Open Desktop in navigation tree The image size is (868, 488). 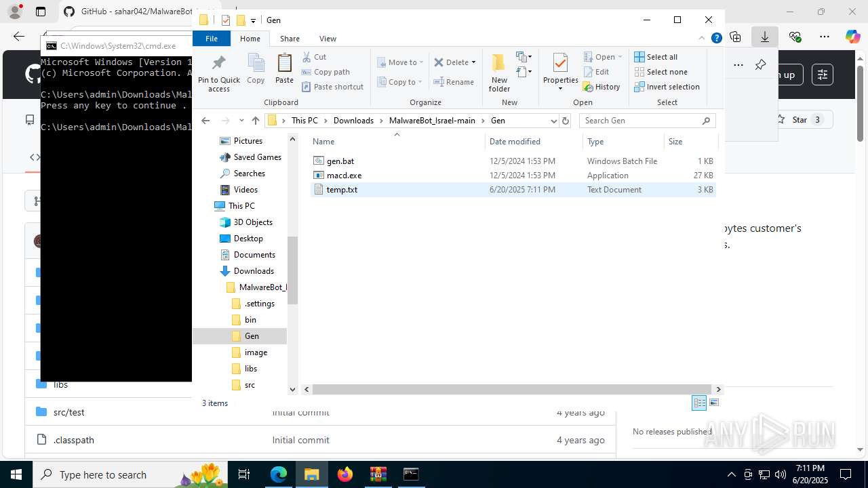(x=248, y=239)
